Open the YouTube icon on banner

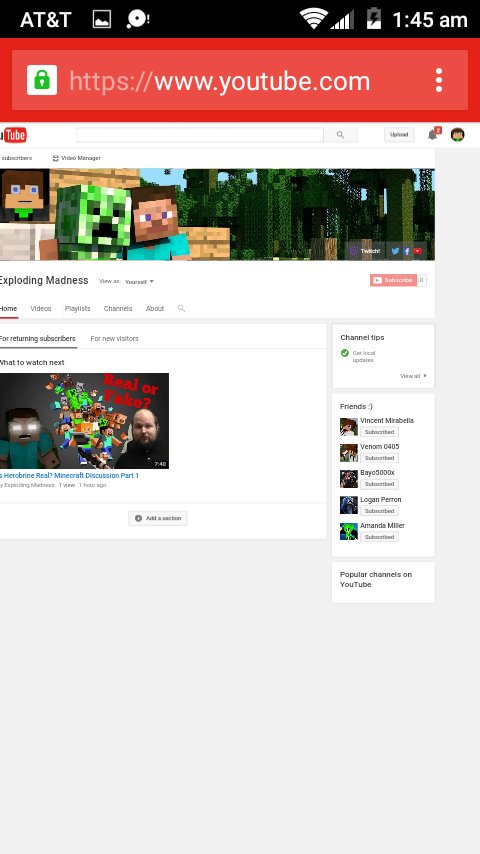[417, 251]
